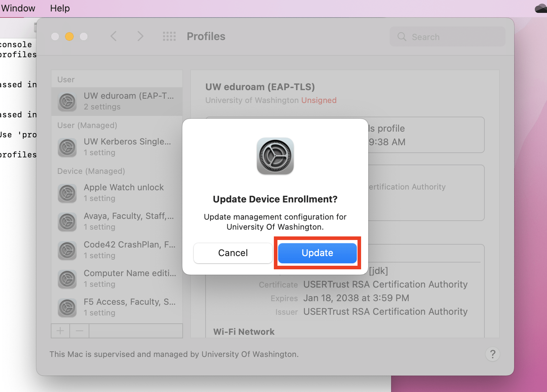This screenshot has width=547, height=392.
Task: Click the back navigation arrow
Action: pos(113,36)
